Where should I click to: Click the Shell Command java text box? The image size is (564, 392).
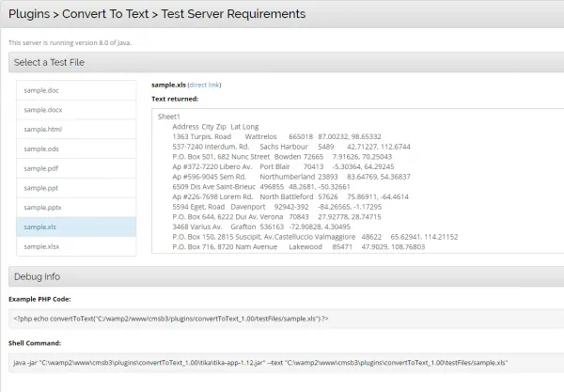282,362
